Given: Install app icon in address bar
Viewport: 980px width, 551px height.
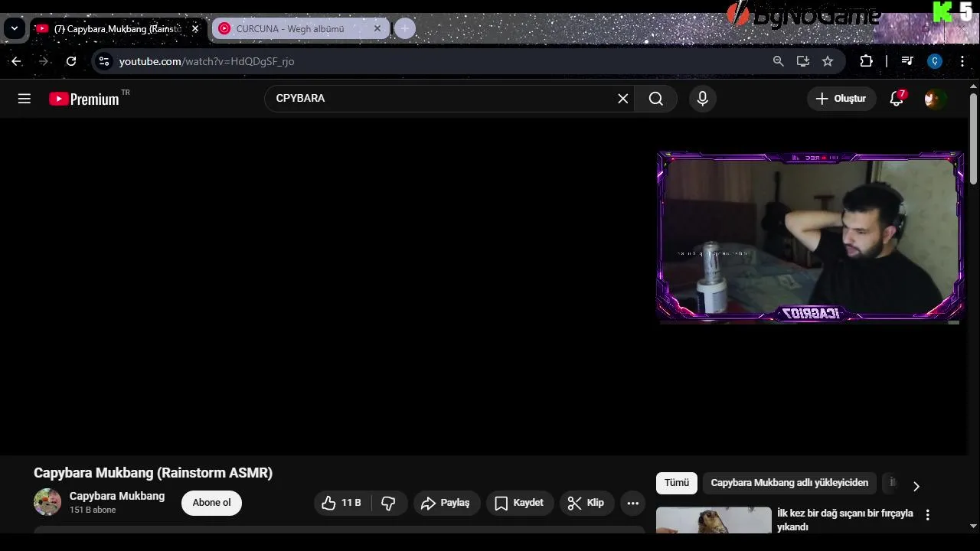Looking at the screenshot, I should click(x=803, y=61).
